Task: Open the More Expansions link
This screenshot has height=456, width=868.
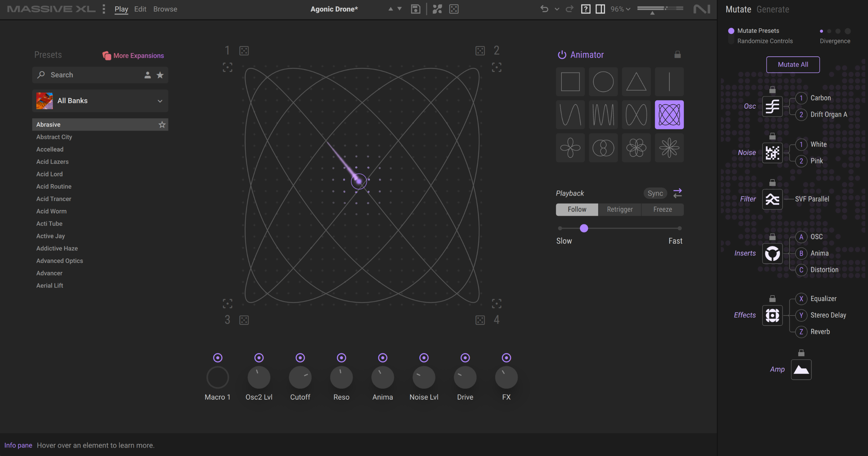Action: click(133, 56)
